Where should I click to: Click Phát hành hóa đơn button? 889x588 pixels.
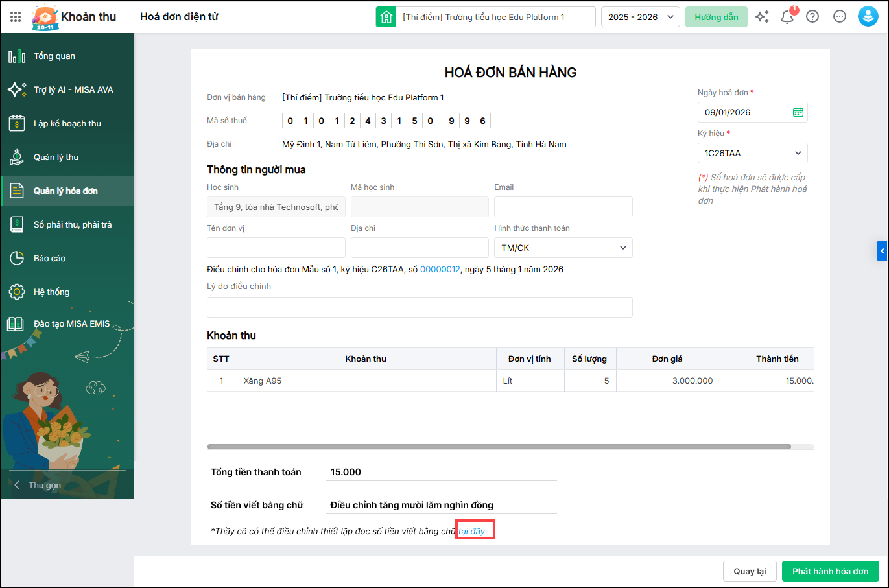coord(831,571)
